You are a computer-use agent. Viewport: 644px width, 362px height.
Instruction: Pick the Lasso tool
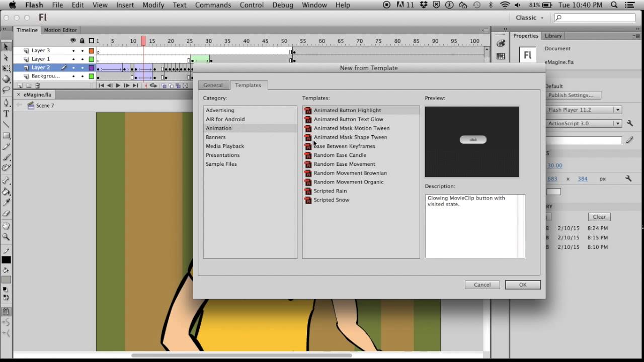pyautogui.click(x=6, y=90)
